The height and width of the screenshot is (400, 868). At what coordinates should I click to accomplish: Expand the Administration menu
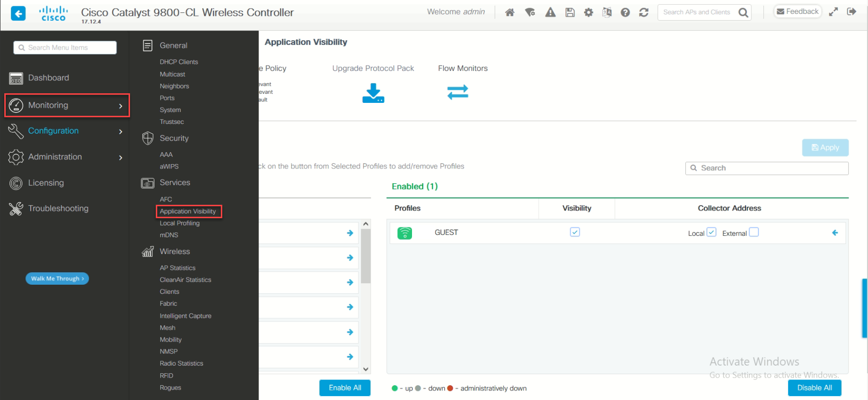pos(67,157)
